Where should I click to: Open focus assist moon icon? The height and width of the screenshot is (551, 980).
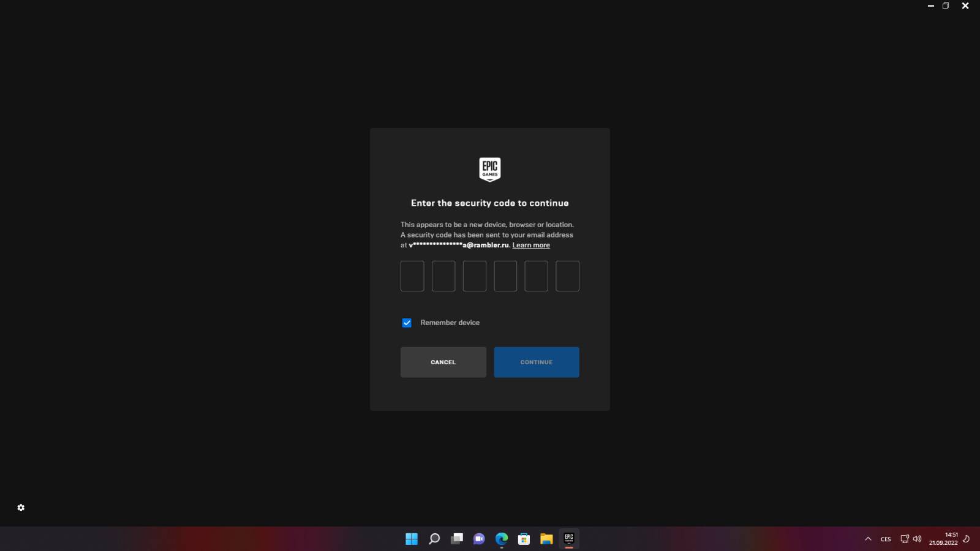click(967, 539)
